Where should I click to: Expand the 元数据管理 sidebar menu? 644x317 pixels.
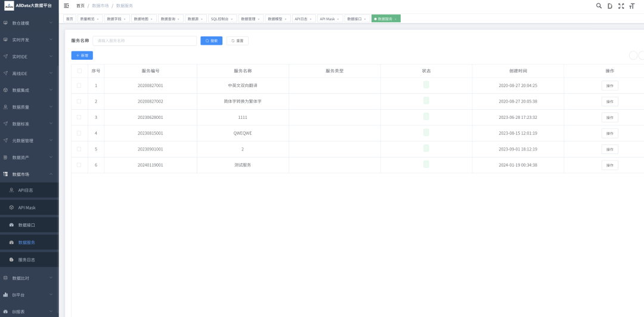point(51,140)
